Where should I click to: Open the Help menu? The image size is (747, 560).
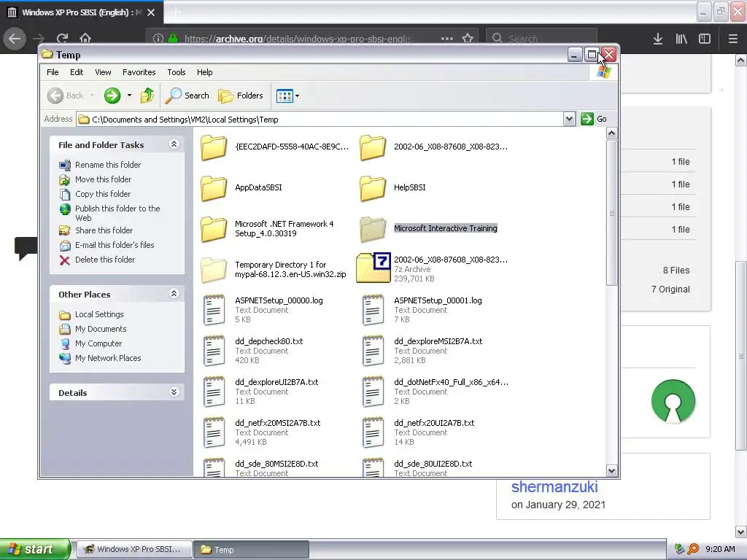coord(204,72)
